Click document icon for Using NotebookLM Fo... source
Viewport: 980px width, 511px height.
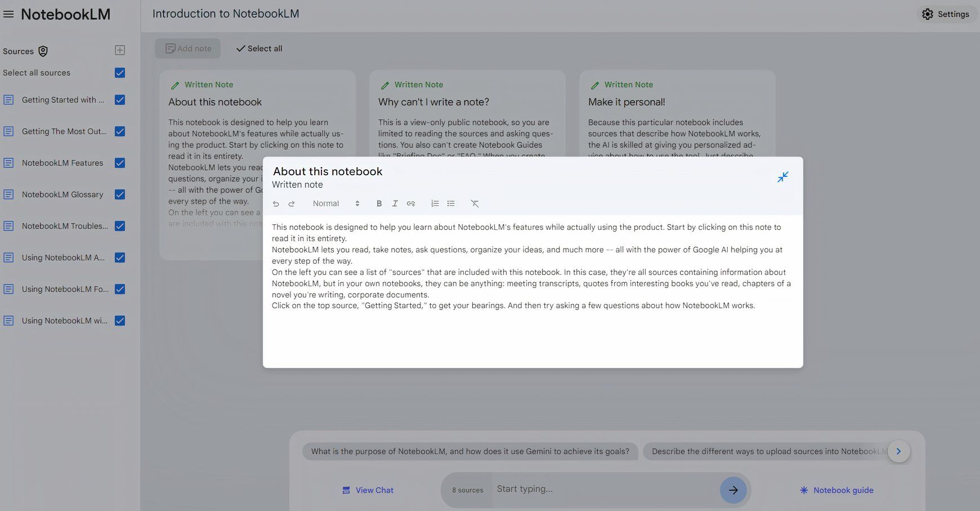8,289
